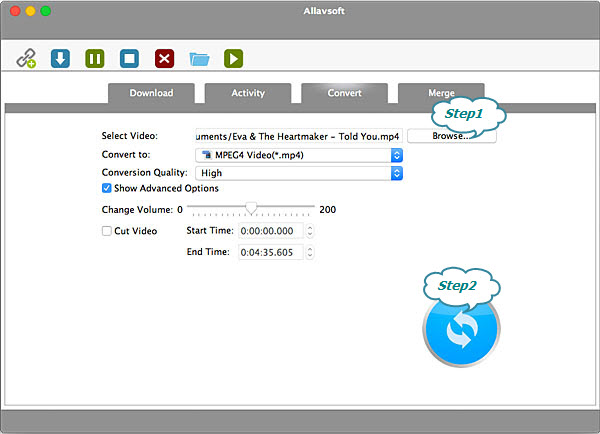
Task: Click the Paste URL link icon
Action: click(x=26, y=59)
